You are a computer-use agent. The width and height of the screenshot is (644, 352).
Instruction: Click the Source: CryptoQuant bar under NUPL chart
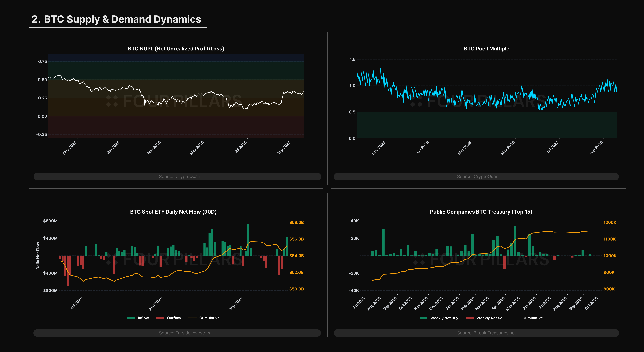(177, 177)
